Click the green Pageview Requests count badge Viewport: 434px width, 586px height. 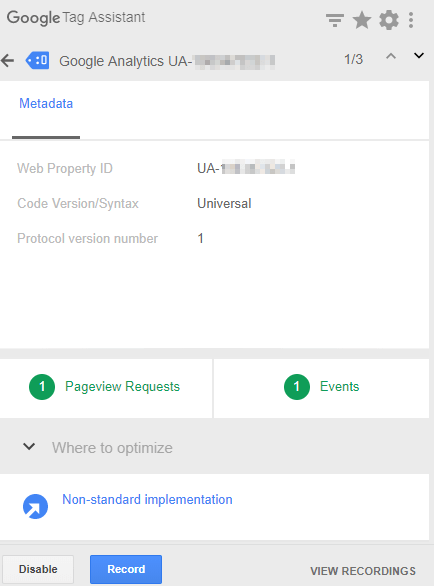(42, 387)
